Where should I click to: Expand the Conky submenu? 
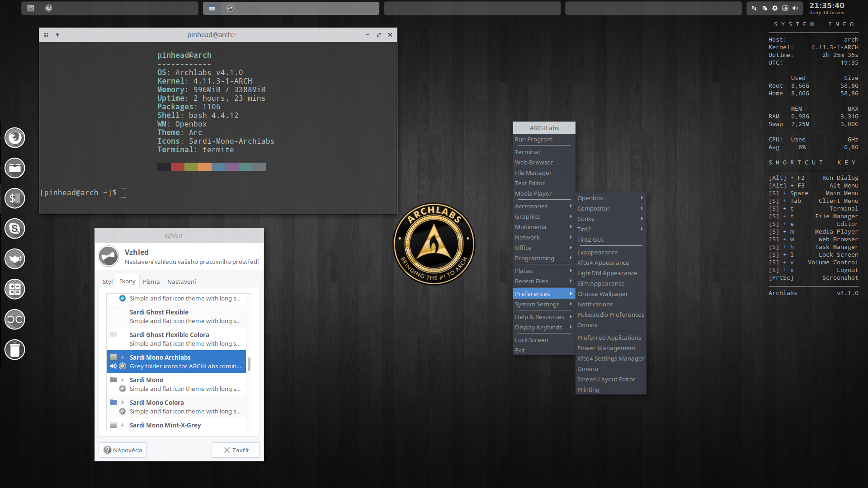pos(610,219)
